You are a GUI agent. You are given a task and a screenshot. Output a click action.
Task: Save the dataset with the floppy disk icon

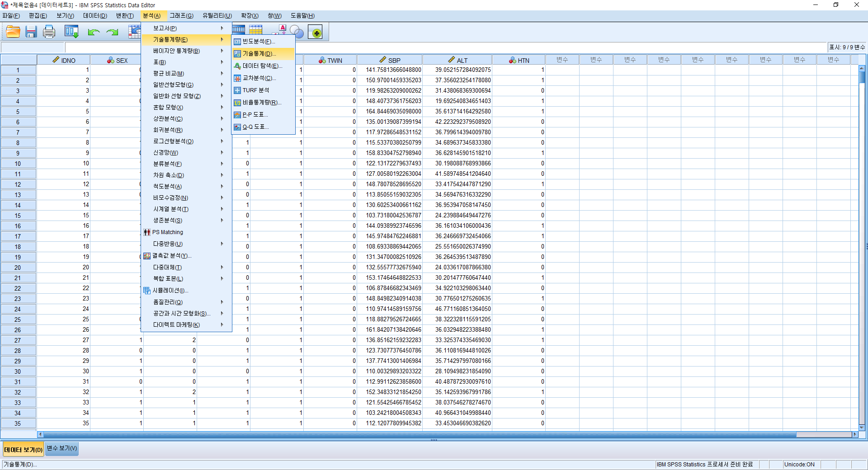31,32
